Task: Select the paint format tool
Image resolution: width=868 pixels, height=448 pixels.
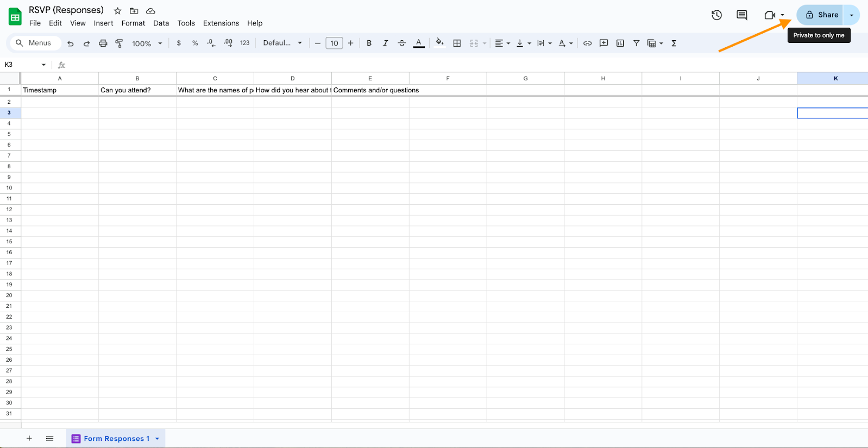Action: point(119,43)
